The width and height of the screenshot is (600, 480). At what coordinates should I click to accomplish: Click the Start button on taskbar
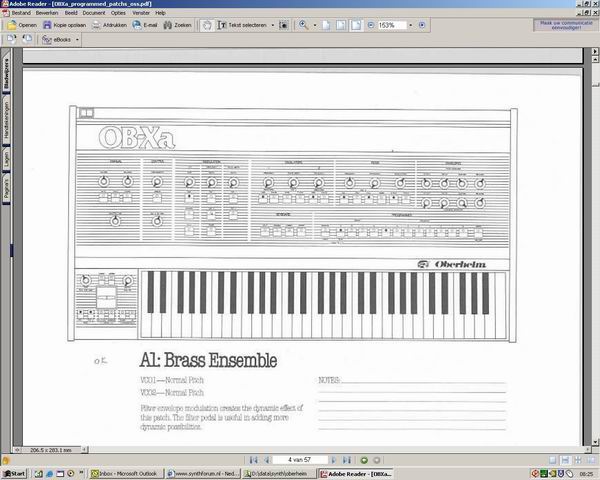pyautogui.click(x=15, y=474)
